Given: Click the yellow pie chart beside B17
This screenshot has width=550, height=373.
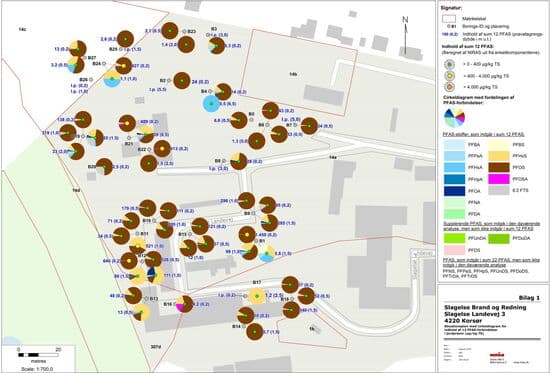Looking at the screenshot, I should click(257, 296).
